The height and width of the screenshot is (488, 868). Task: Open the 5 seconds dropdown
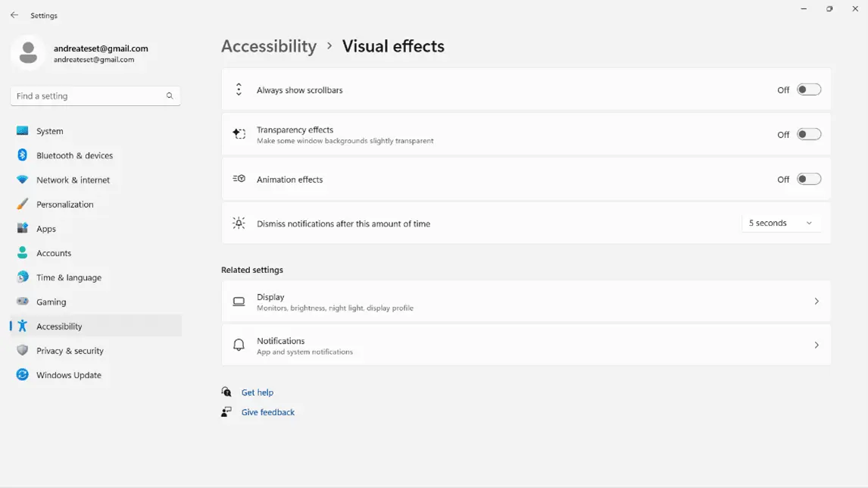(781, 224)
